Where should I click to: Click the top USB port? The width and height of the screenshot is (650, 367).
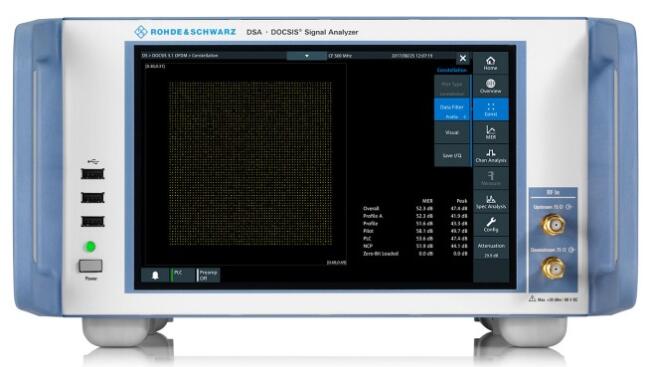92,174
